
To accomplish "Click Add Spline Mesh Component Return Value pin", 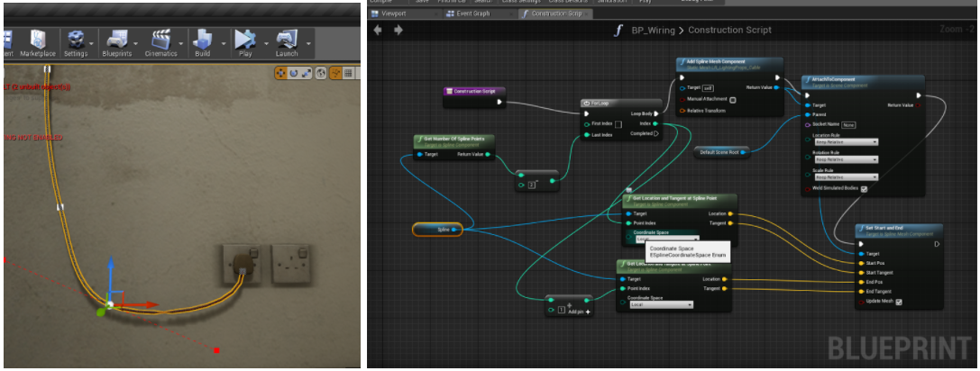I will [775, 87].
